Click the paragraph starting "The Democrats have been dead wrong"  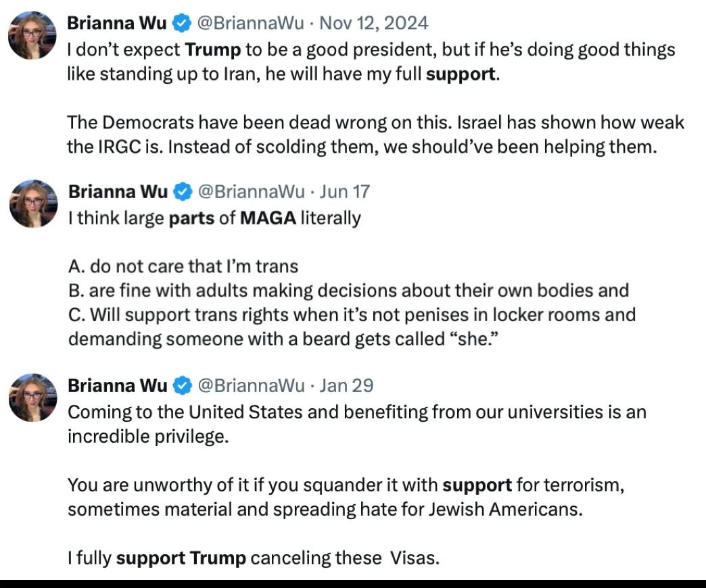coord(375,134)
